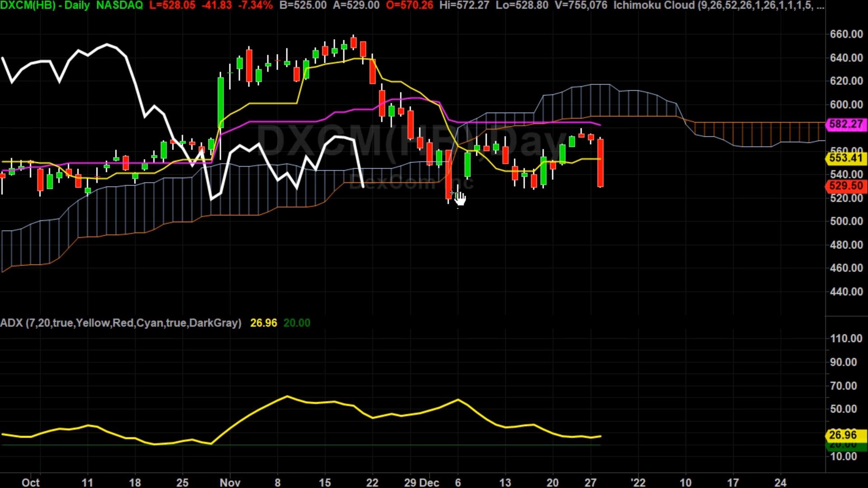Click the 440.00 price axis label
Image resolution: width=868 pixels, height=488 pixels.
coord(846,291)
